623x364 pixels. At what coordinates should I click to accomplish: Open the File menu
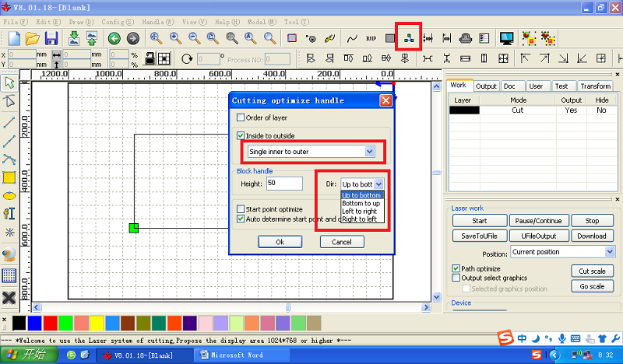click(16, 22)
